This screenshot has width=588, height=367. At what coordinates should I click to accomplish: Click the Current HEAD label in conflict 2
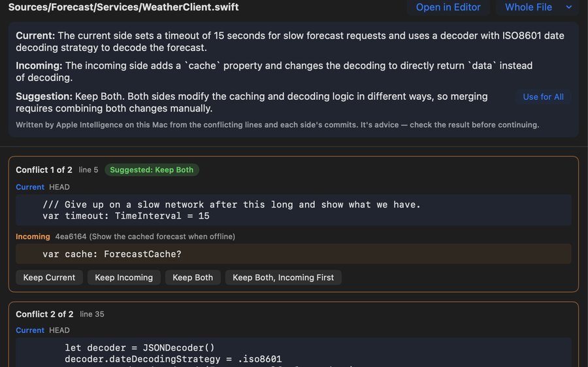tap(42, 330)
